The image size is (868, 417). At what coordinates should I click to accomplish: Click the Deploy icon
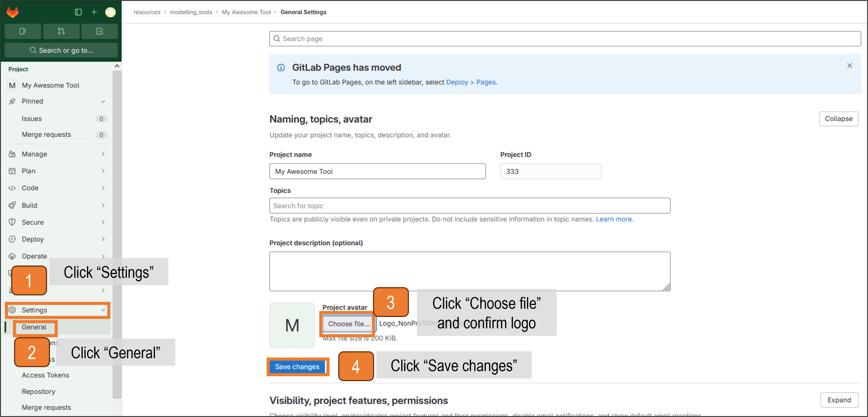point(12,239)
